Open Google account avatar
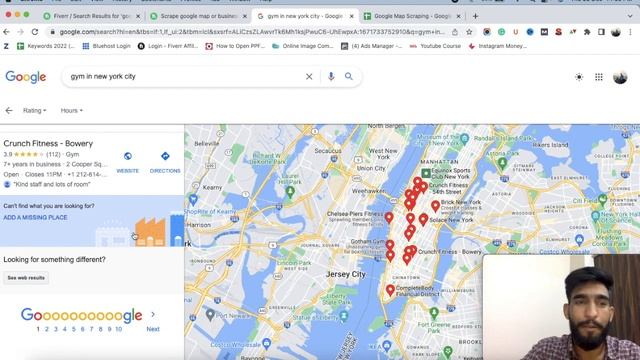 click(x=620, y=77)
